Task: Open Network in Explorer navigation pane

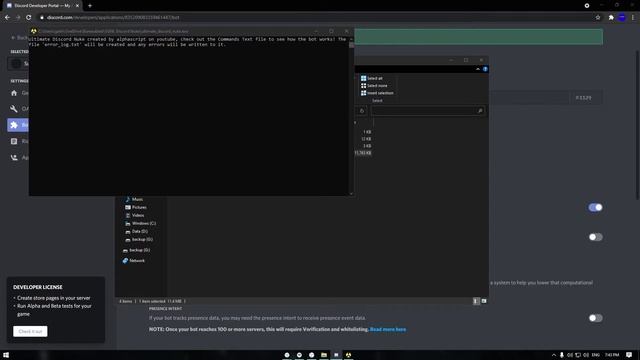Action: [x=133, y=260]
